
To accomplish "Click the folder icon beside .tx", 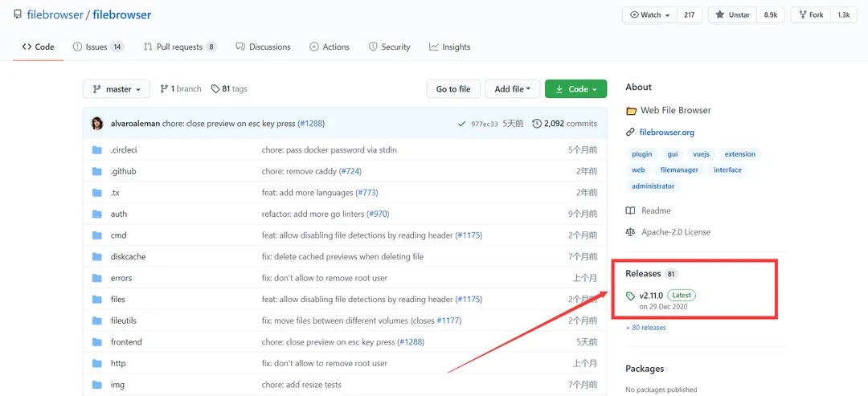I will [x=97, y=193].
